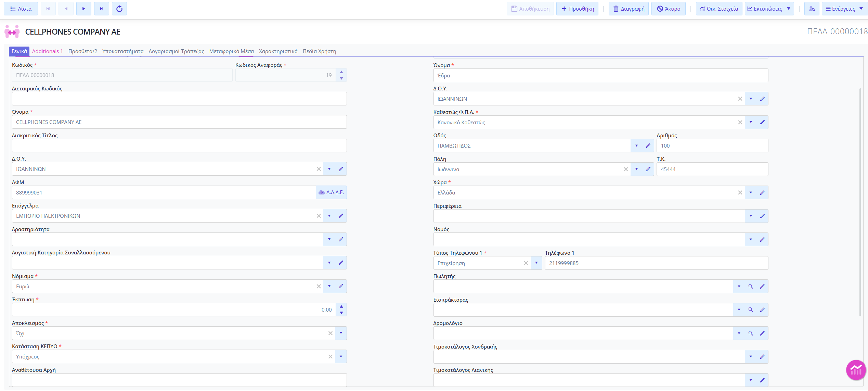Screen dimensions: 868x391
Task: Switch to the Additionals 1 tab
Action: click(48, 51)
